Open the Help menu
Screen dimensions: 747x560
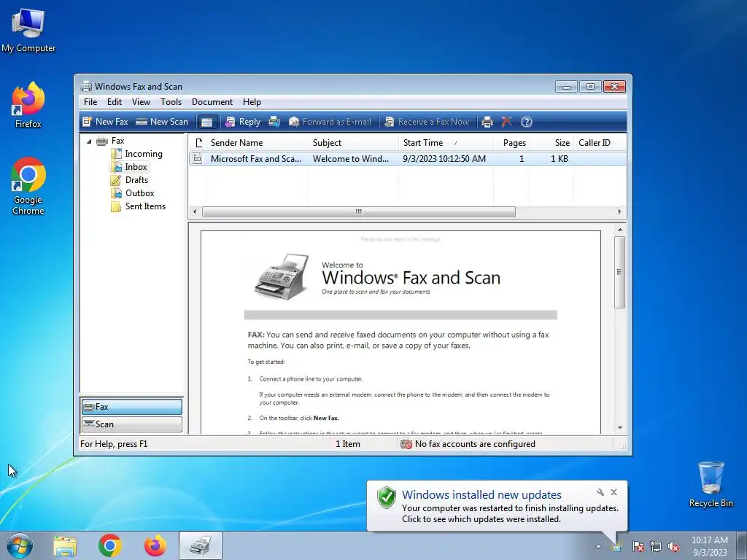point(252,102)
